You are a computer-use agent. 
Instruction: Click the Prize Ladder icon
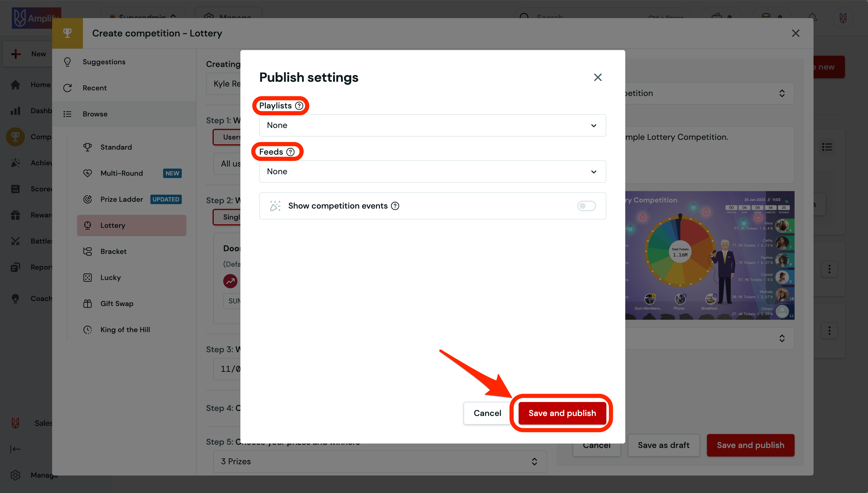pos(88,199)
